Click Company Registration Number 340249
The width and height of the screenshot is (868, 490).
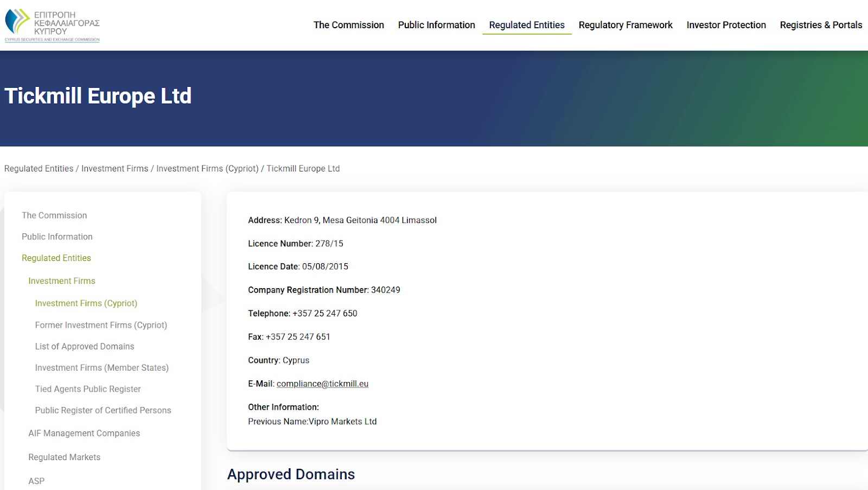[x=324, y=290]
